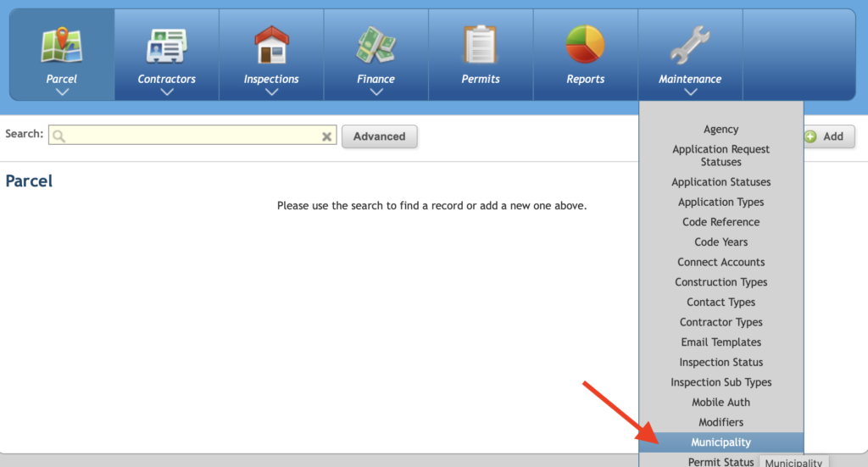Image resolution: width=868 pixels, height=467 pixels.
Task: Click the Finance money icon
Action: [x=376, y=45]
